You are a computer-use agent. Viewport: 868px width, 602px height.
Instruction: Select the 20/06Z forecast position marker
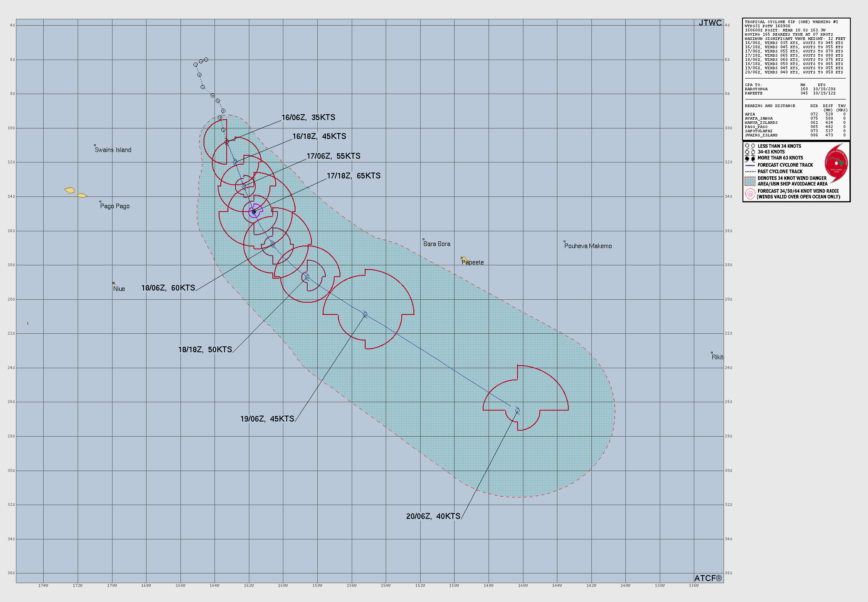[x=517, y=410]
